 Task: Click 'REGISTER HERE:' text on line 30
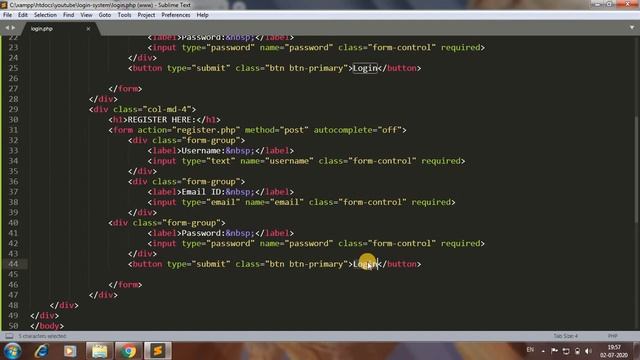[162, 120]
